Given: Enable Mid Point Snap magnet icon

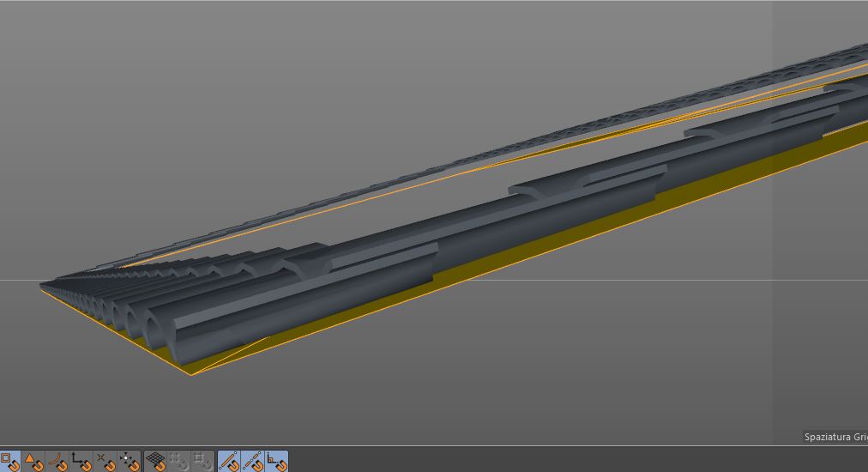Looking at the screenshot, I should (x=129, y=462).
